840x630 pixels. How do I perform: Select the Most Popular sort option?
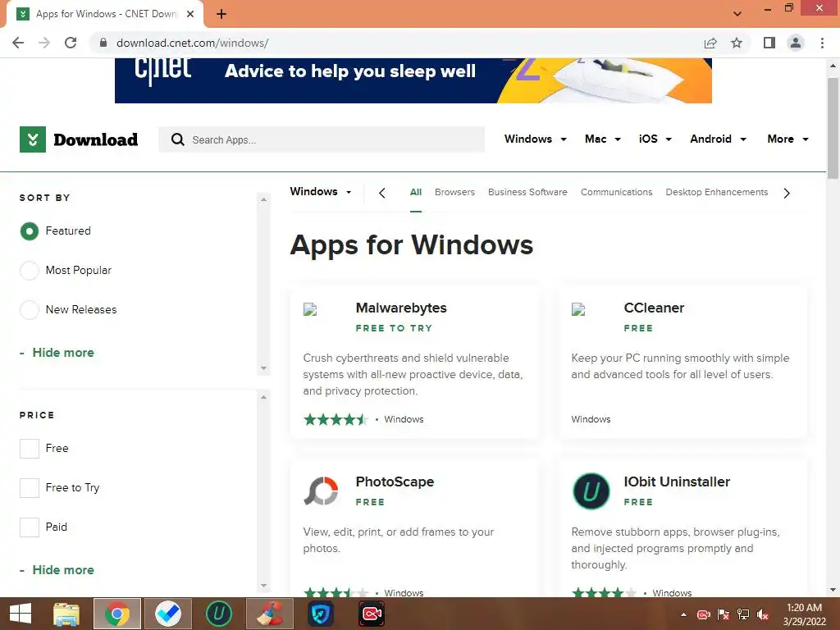(30, 271)
